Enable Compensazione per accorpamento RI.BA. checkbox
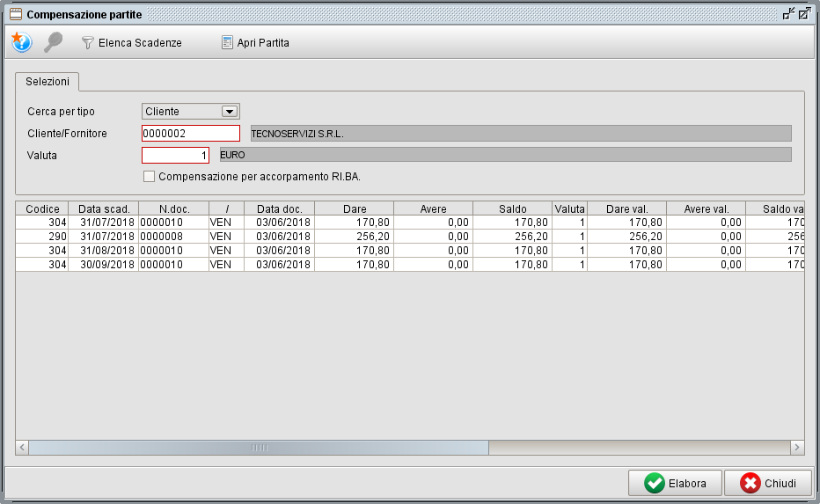 [x=149, y=176]
